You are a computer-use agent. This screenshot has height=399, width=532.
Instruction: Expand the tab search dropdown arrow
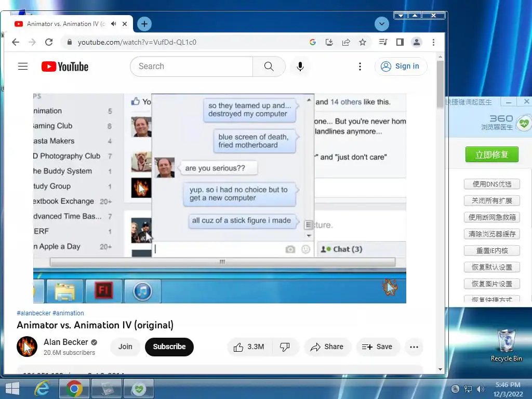click(382, 24)
